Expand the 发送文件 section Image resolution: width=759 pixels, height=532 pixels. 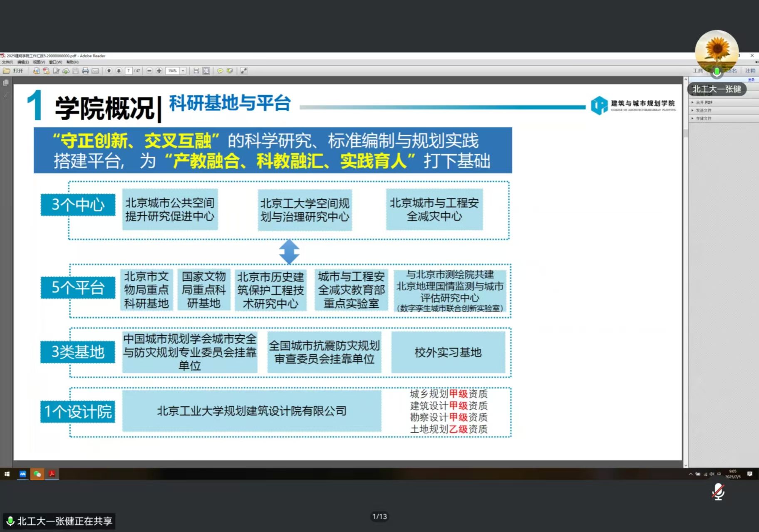pyautogui.click(x=703, y=110)
